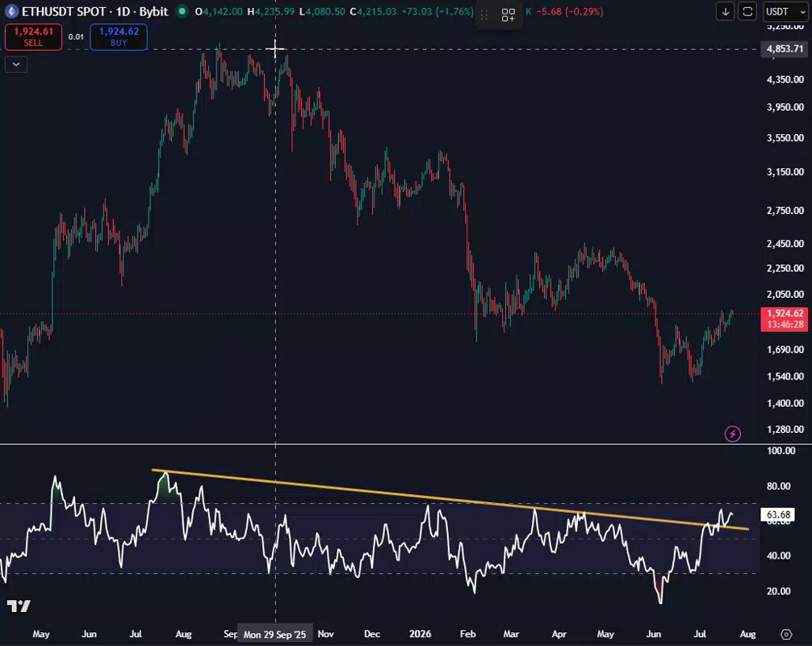Screen dimensions: 812x646
Task: Click the Feb label on the time axis
Action: click(467, 634)
